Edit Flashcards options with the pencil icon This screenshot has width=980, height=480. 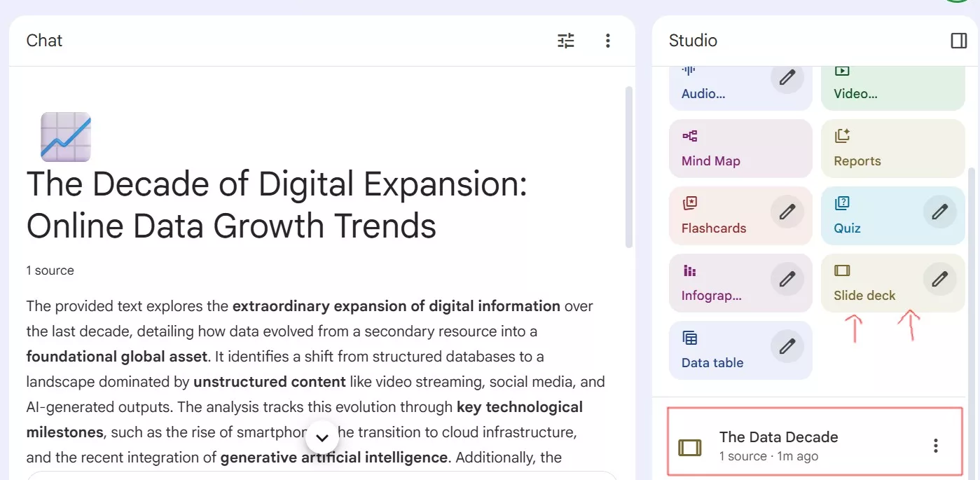(x=787, y=212)
